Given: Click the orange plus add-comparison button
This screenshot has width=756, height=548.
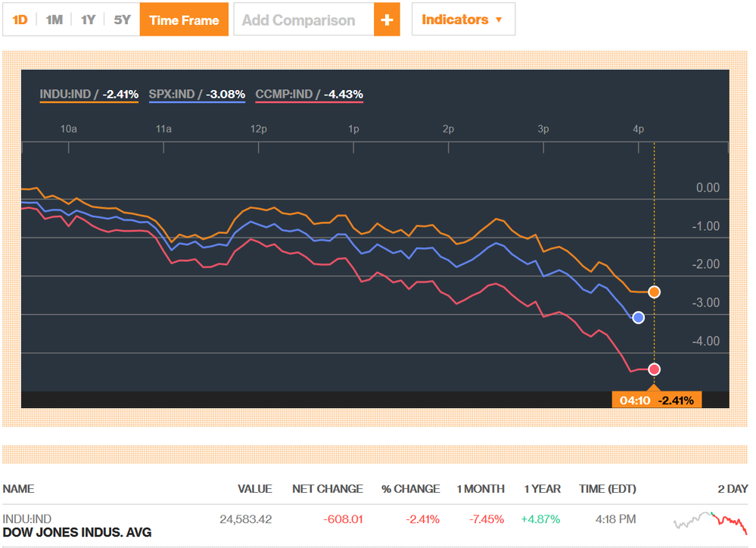Looking at the screenshot, I should pos(387,20).
